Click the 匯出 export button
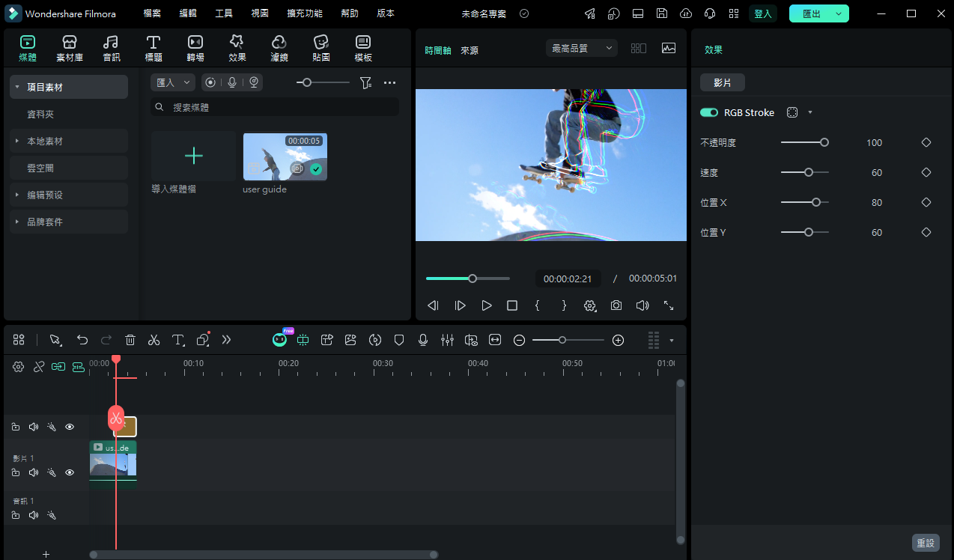The height and width of the screenshot is (560, 954). tap(812, 13)
